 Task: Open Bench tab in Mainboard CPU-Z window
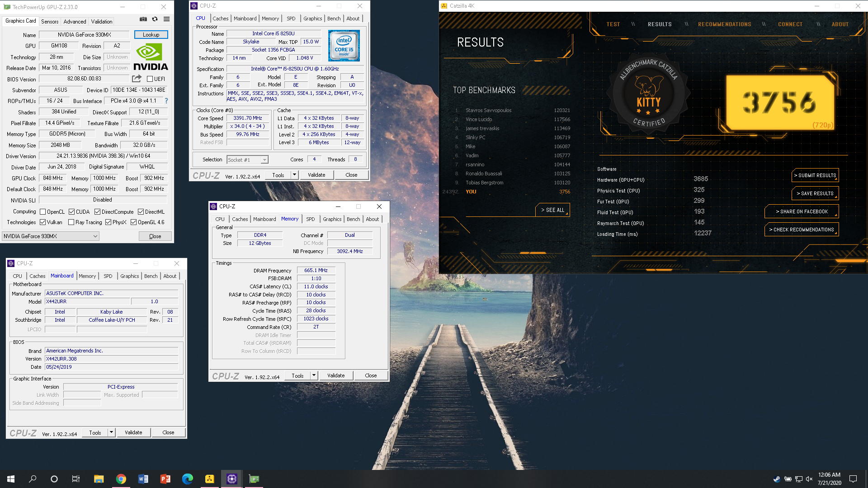[x=151, y=276]
